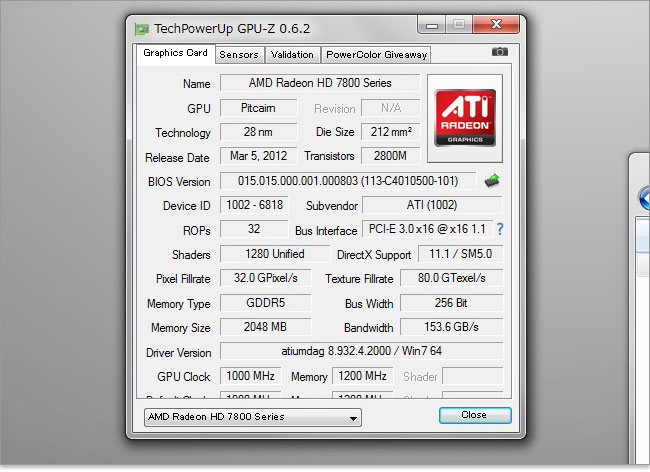Click the Close button
This screenshot has height=472, width=650.
[475, 415]
